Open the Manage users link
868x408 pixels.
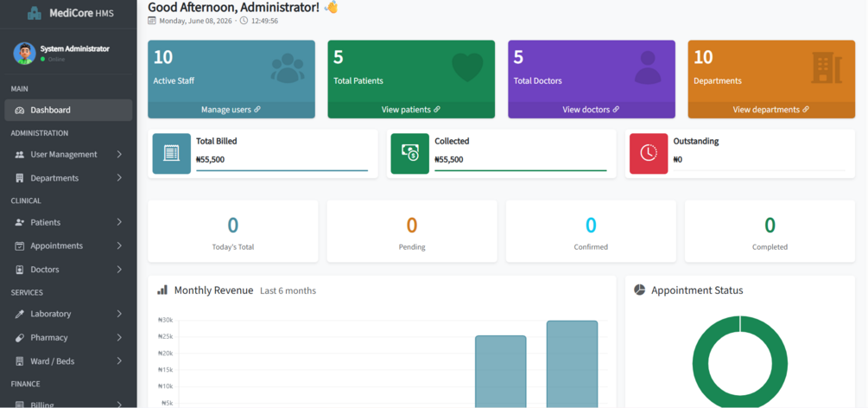(x=231, y=110)
